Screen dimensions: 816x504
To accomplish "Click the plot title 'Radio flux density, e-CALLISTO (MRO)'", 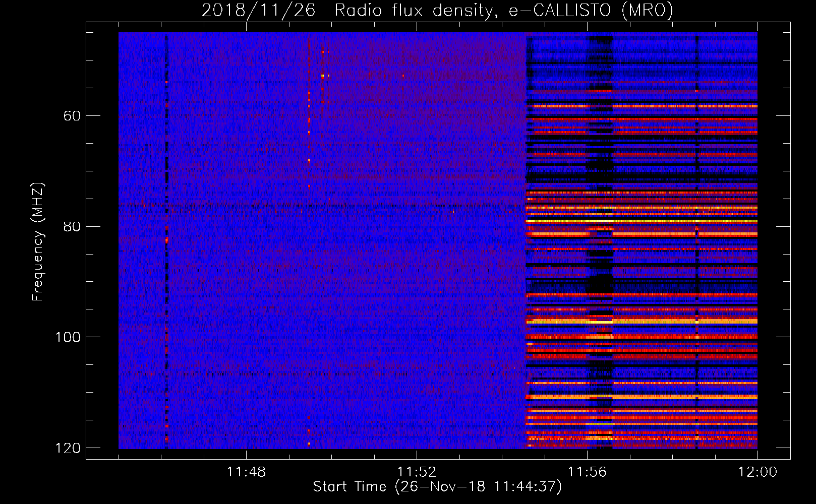I will 504,10.
